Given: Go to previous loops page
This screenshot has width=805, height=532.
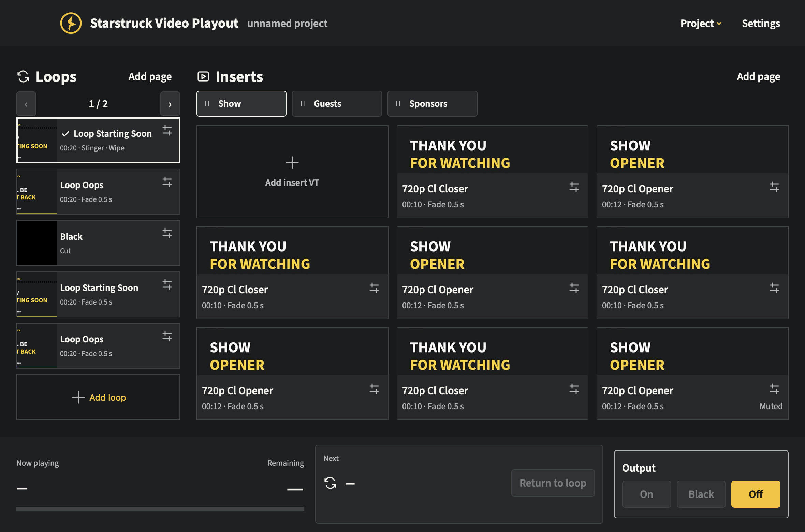Looking at the screenshot, I should click(x=26, y=104).
